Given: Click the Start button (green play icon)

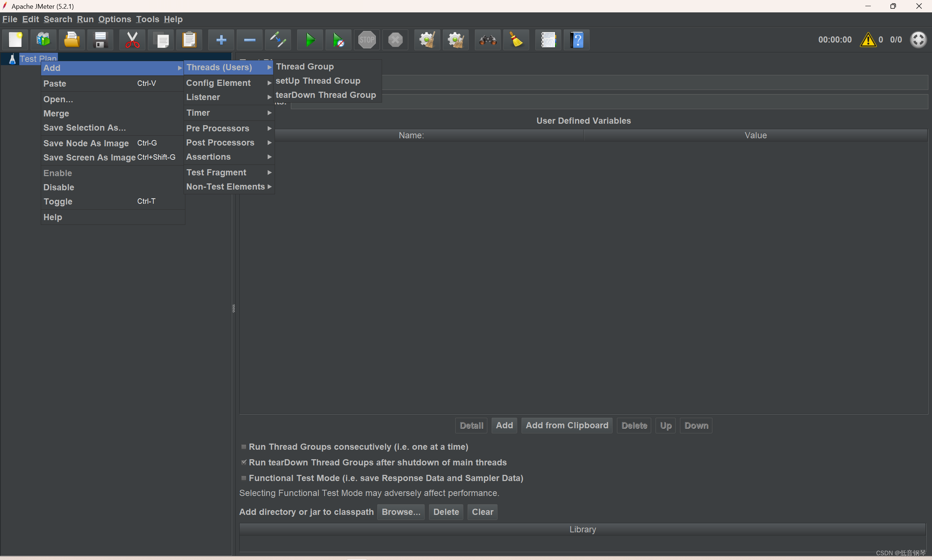Looking at the screenshot, I should [x=309, y=40].
